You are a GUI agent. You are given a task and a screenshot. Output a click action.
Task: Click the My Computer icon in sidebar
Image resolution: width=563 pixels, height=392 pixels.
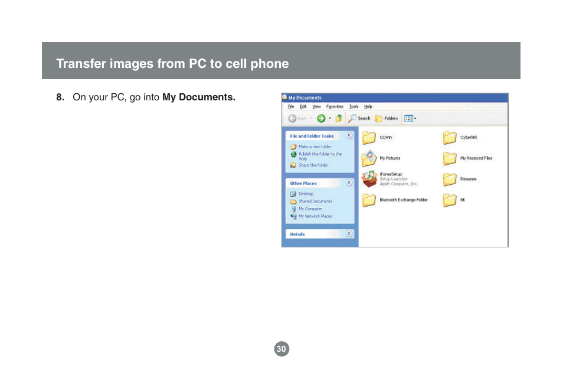[293, 209]
